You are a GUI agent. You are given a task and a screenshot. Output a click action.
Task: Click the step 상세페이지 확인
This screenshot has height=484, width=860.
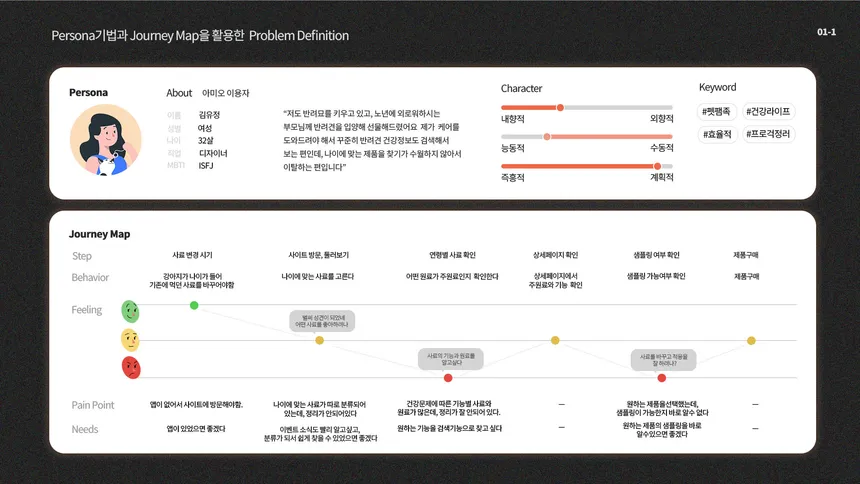[555, 255]
